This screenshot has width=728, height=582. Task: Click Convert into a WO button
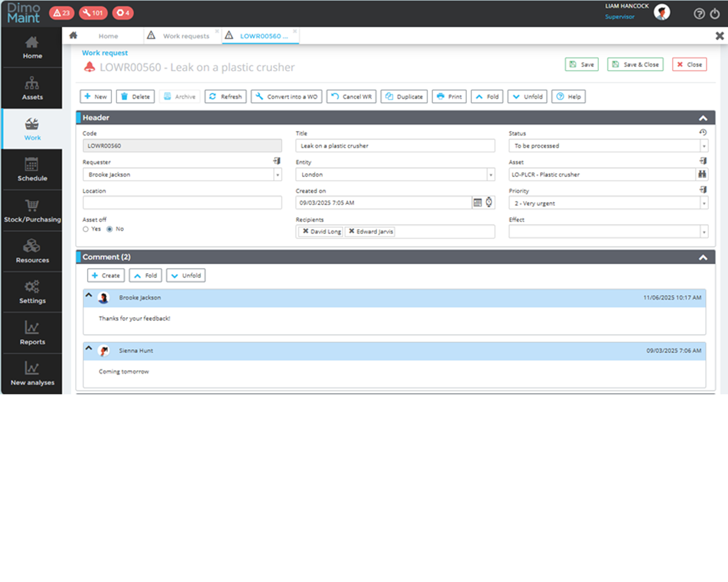(x=286, y=97)
